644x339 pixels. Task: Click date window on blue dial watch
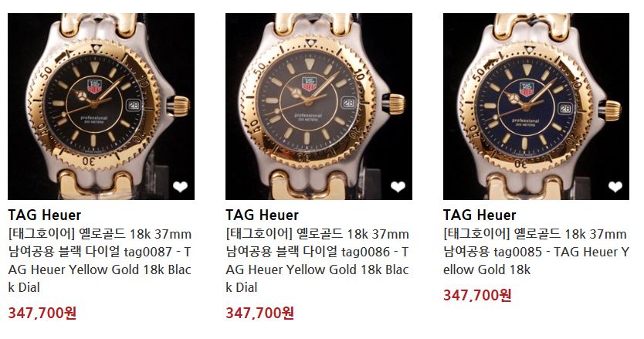tap(565, 108)
